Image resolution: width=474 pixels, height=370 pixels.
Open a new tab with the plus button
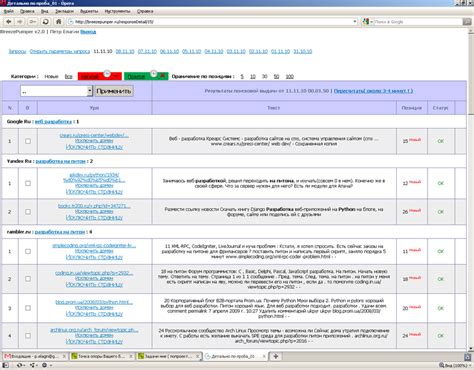(x=276, y=356)
